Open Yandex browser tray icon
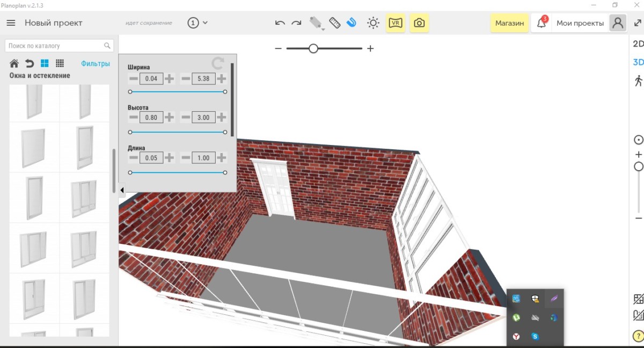Viewport: 644px width, 348px height. (x=516, y=336)
